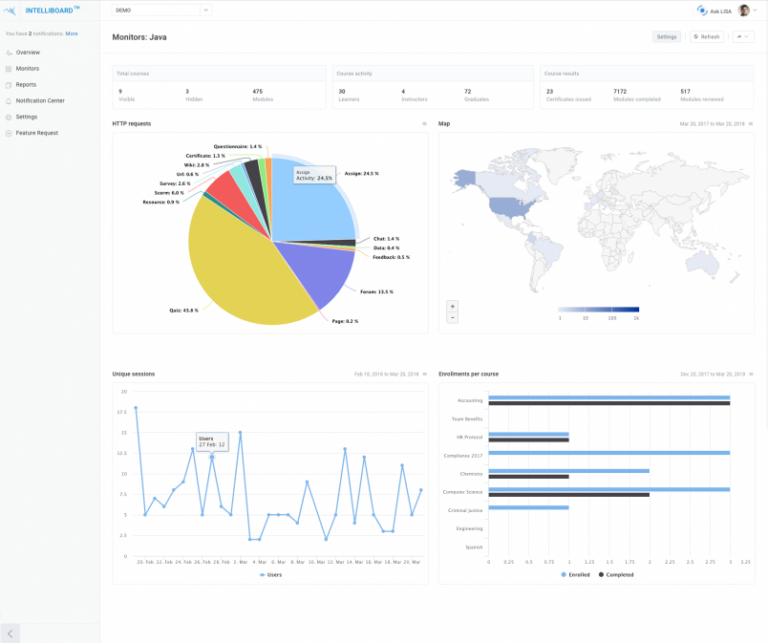Open the HTTP requests panel menu
This screenshot has height=643, width=768.
tap(424, 124)
